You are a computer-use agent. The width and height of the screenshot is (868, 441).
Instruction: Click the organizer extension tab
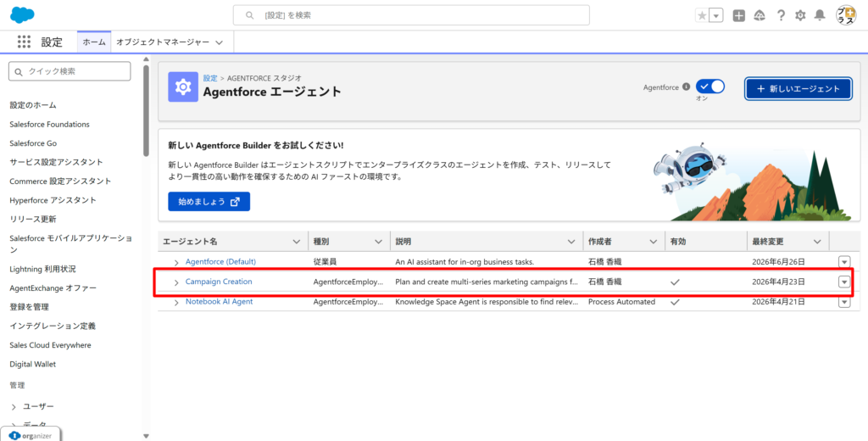[31, 435]
